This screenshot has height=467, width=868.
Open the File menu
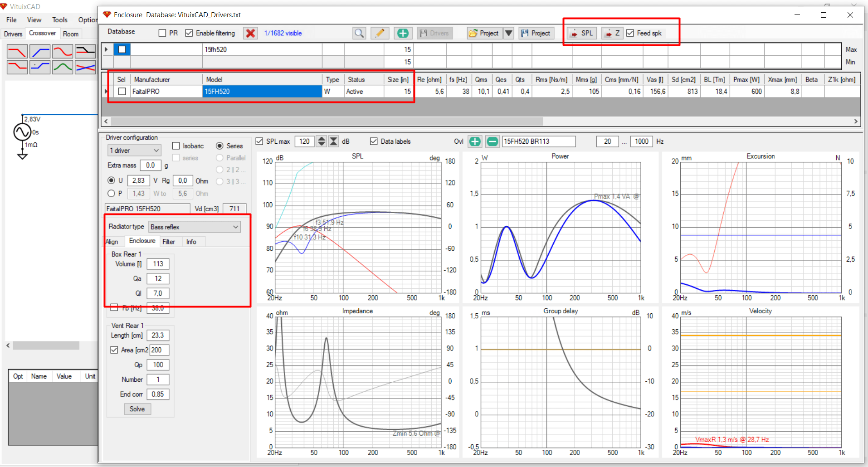[11, 20]
